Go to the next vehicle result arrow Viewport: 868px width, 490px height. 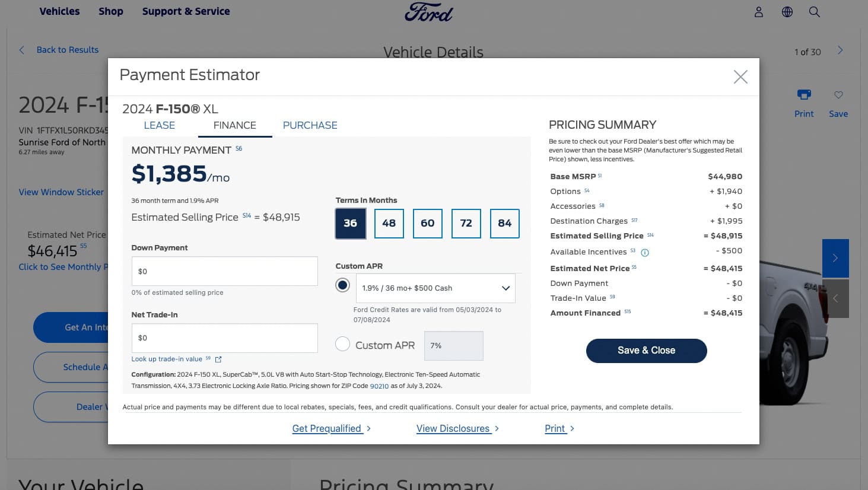pos(840,50)
